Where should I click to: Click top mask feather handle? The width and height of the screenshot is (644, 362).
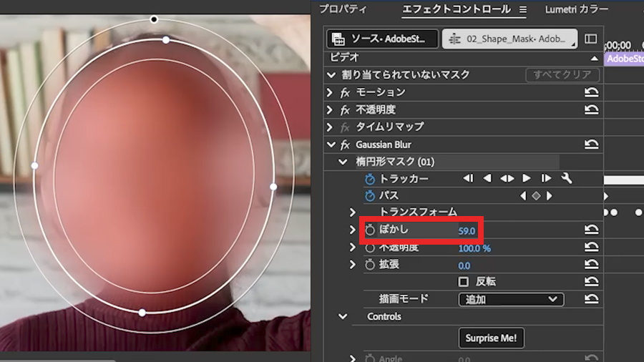154,19
